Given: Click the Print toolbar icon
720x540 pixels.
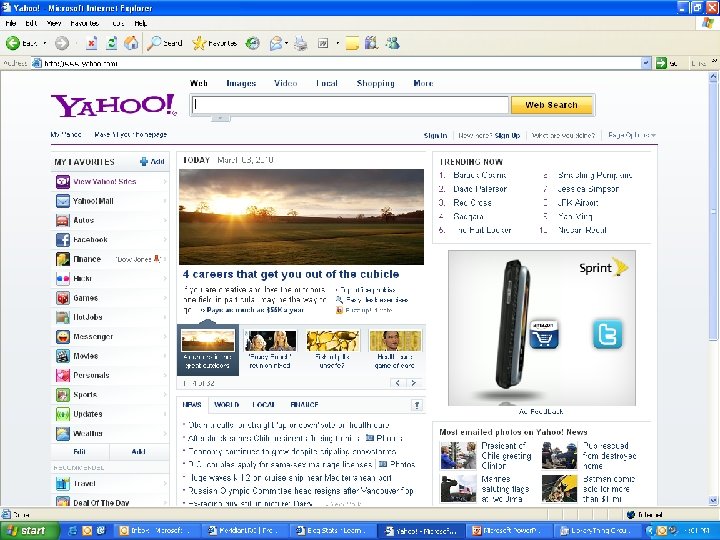Looking at the screenshot, I should click(x=301, y=43).
